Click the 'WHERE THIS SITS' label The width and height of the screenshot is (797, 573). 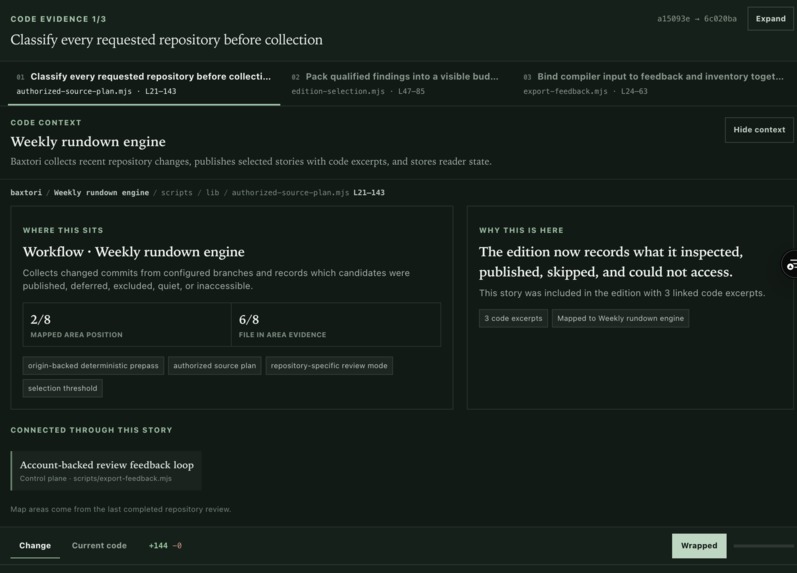click(63, 230)
